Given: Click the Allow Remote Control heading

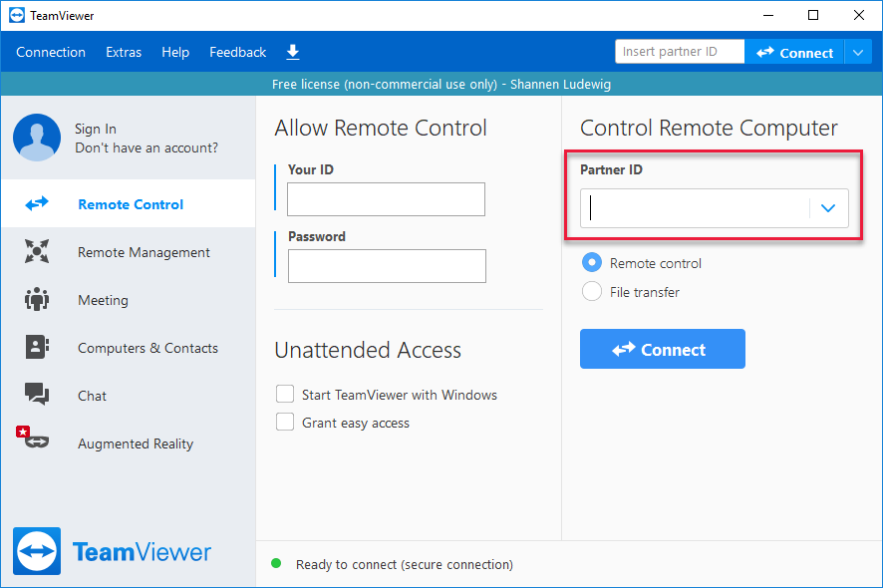Looking at the screenshot, I should (x=381, y=128).
